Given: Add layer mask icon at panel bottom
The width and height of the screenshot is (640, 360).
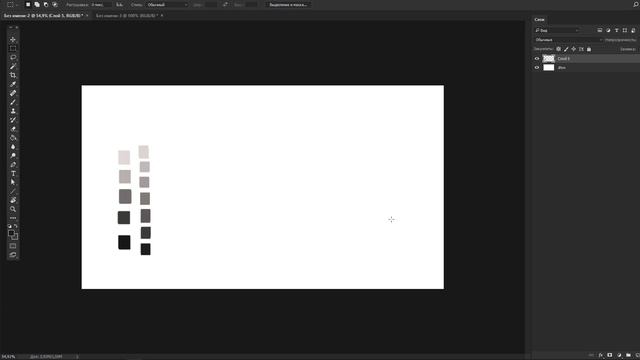Looking at the screenshot, I should [x=610, y=356].
